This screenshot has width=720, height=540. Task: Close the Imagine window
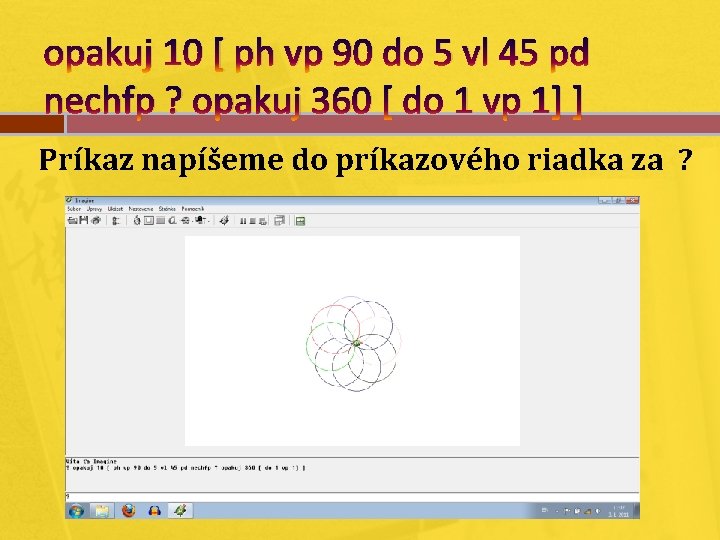click(632, 200)
